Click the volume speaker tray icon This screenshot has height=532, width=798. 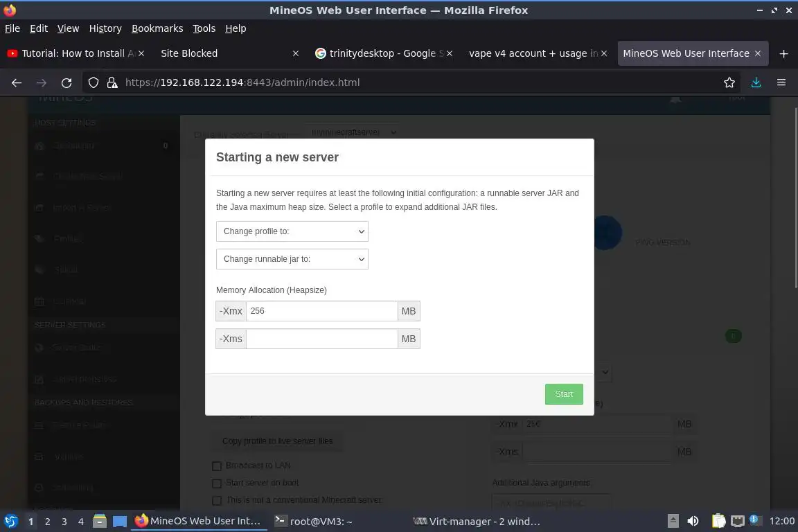(693, 521)
